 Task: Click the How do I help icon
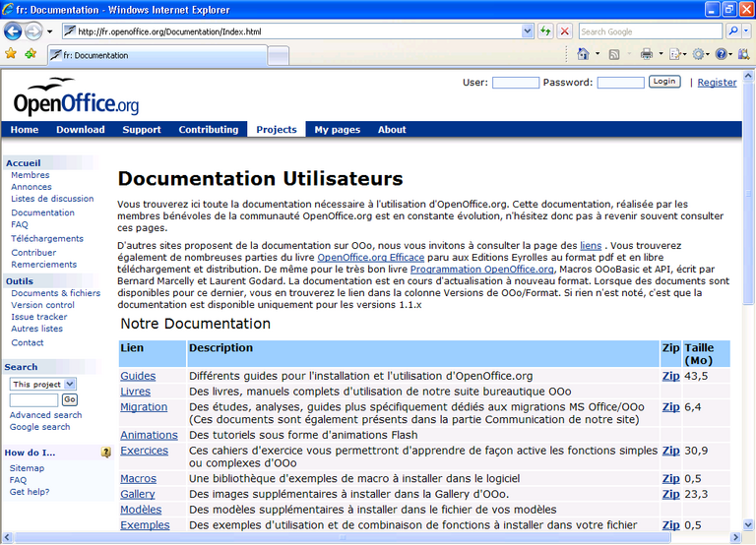[x=106, y=452]
